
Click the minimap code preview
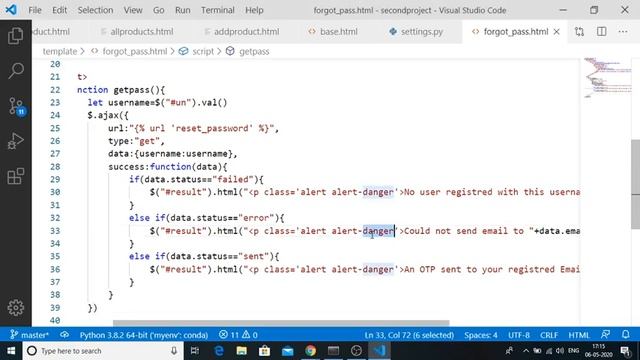point(607,78)
